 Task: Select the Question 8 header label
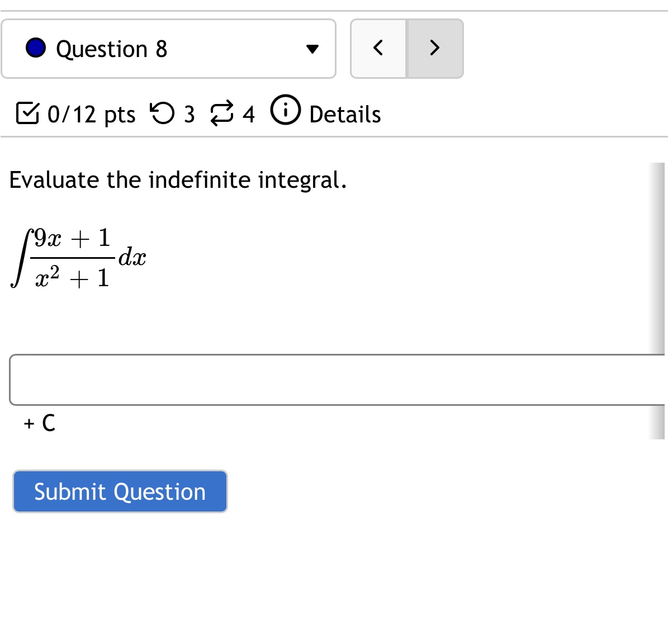(112, 49)
